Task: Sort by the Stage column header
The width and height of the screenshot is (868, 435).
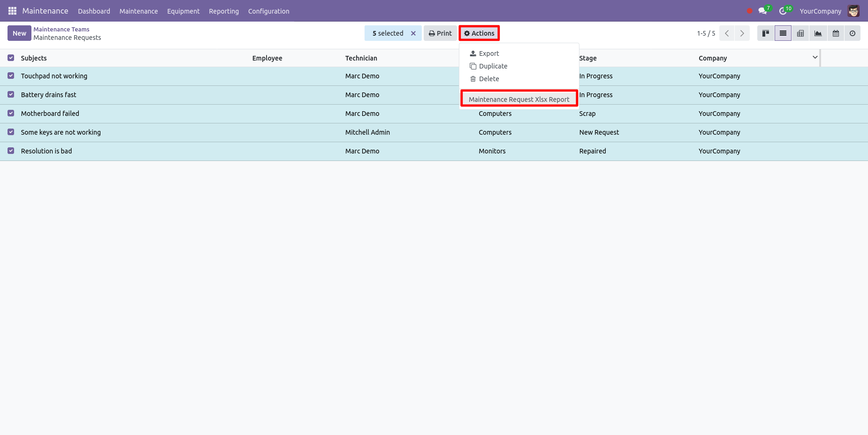Action: [x=588, y=58]
